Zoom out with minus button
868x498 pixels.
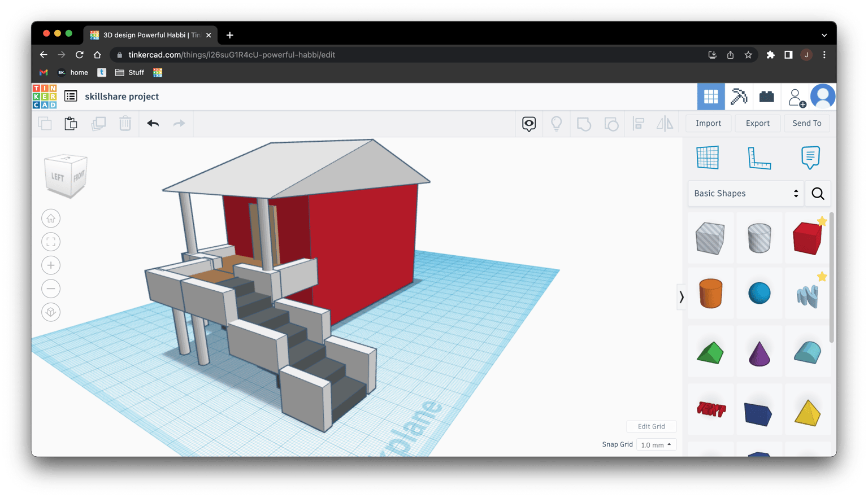pos(51,289)
